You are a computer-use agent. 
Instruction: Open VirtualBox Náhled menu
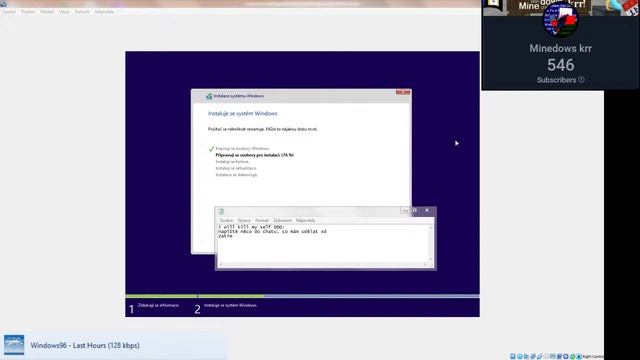47,12
